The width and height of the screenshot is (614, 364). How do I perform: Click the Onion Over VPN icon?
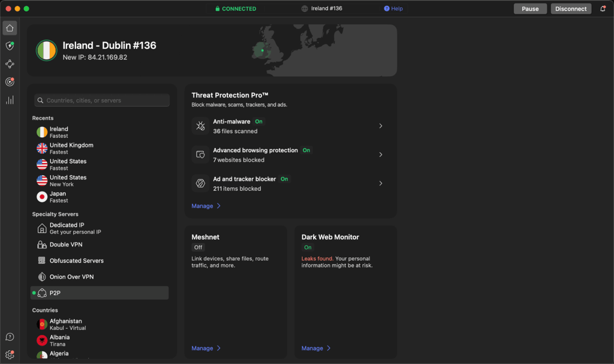coord(42,276)
